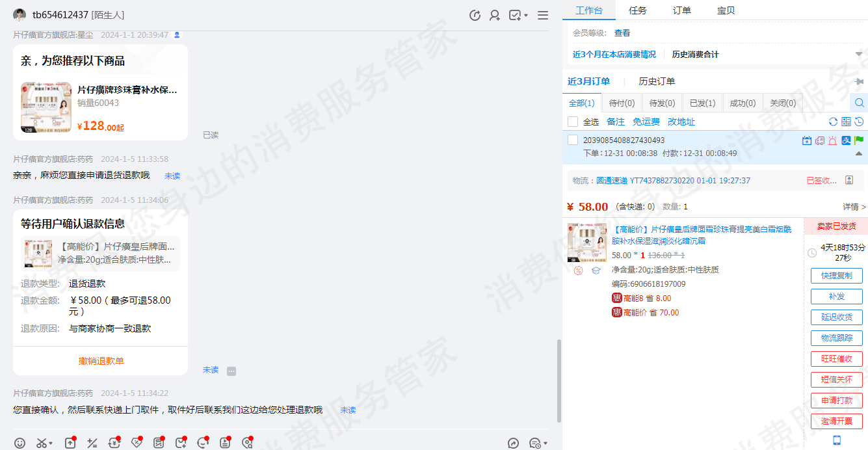This screenshot has width=868, height=450.
Task: Filter orders by 已发(1)
Action: [x=702, y=103]
